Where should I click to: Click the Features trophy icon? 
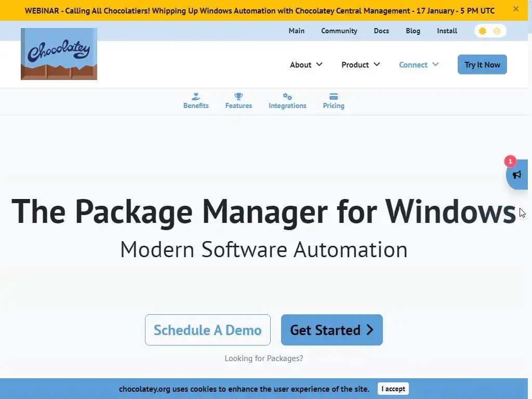coord(238,97)
